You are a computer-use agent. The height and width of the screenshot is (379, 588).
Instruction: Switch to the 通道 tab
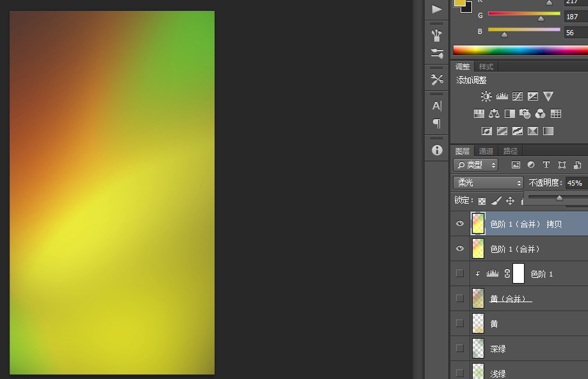point(486,151)
